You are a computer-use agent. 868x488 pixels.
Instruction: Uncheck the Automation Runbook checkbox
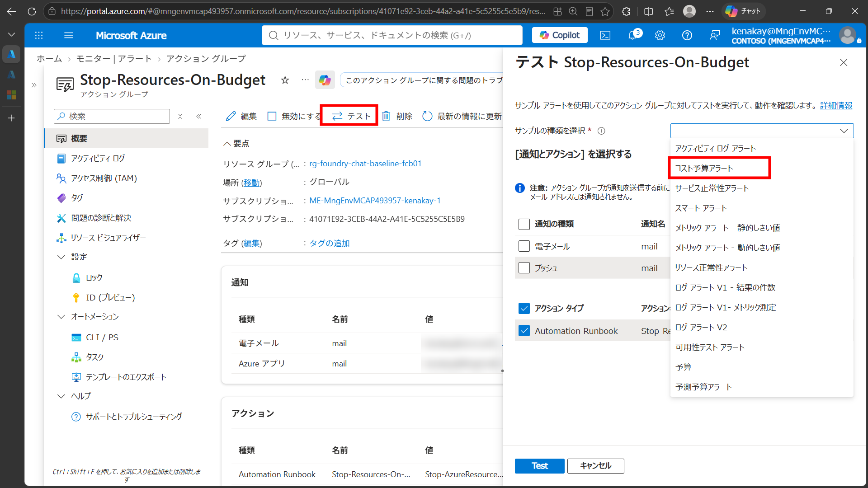pos(524,331)
